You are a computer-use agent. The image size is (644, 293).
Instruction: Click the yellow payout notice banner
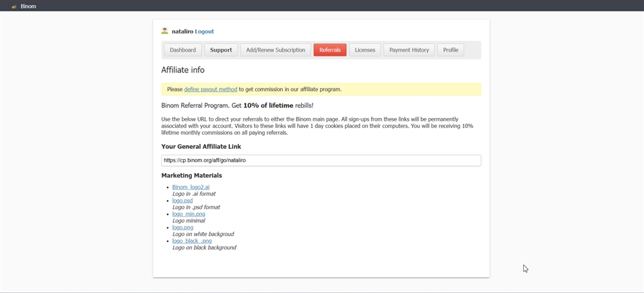(402, 89)
